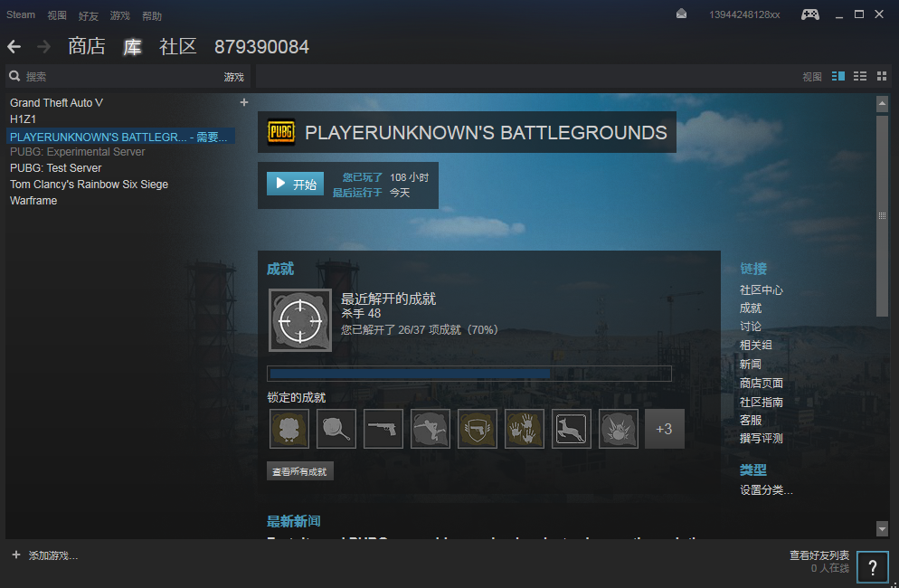Open the Steam menu
The image size is (899, 588).
[x=21, y=14]
